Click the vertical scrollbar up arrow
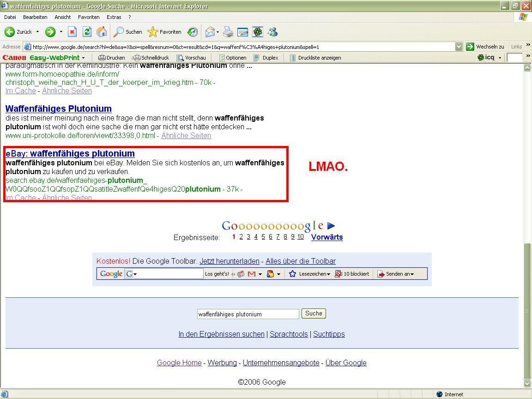This screenshot has height=399, width=532. click(x=527, y=67)
